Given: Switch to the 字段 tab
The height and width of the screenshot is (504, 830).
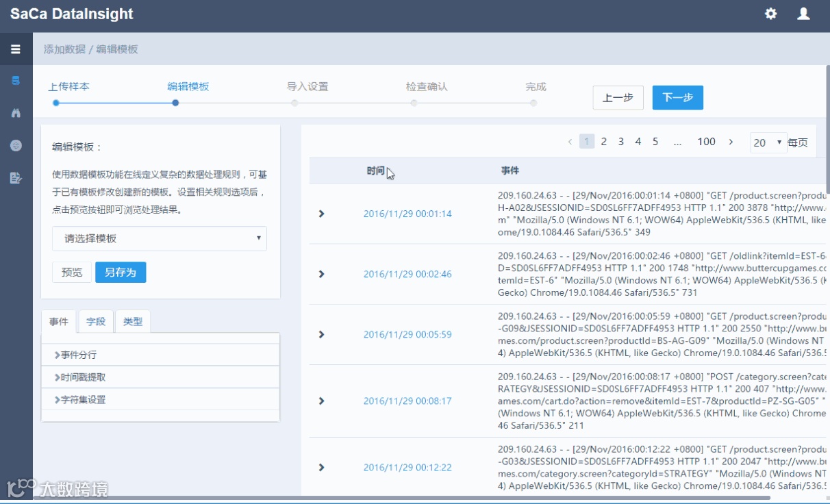Looking at the screenshot, I should click(96, 321).
